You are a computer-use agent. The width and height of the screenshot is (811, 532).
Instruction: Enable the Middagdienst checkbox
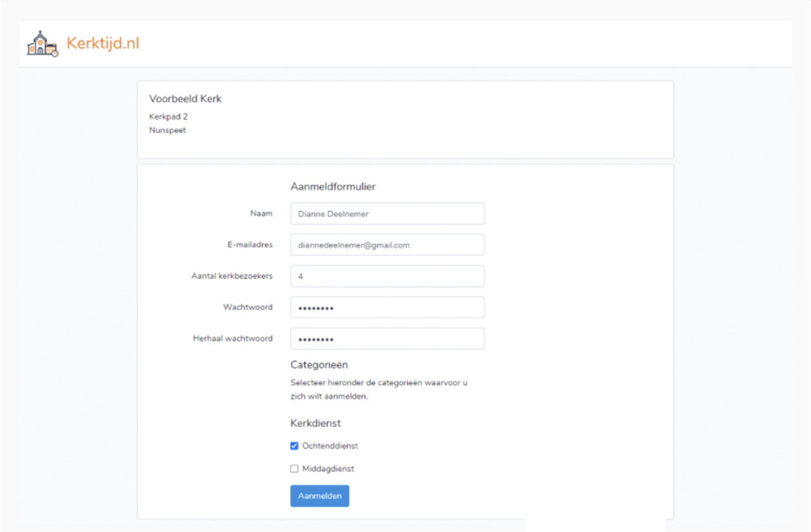pos(295,469)
